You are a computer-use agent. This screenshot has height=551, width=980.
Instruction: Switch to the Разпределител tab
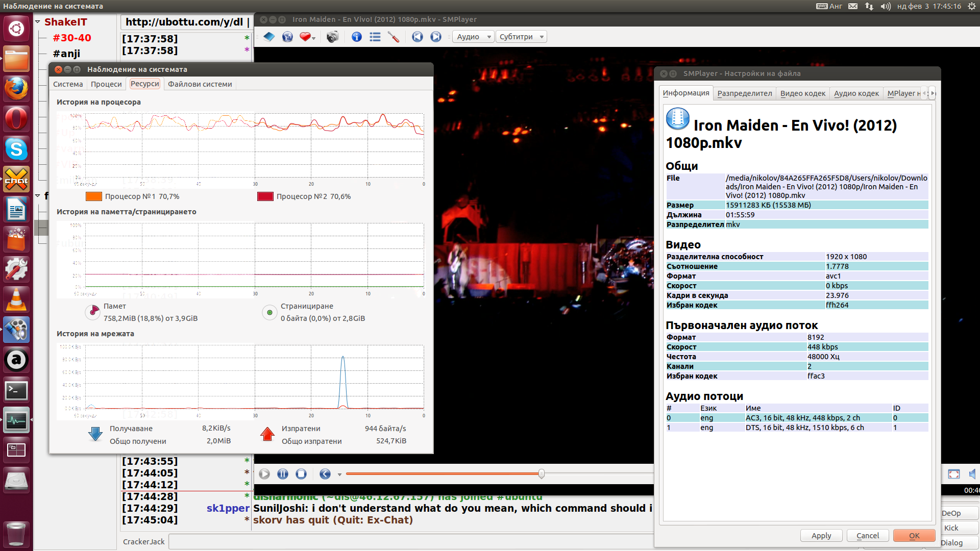click(x=745, y=93)
